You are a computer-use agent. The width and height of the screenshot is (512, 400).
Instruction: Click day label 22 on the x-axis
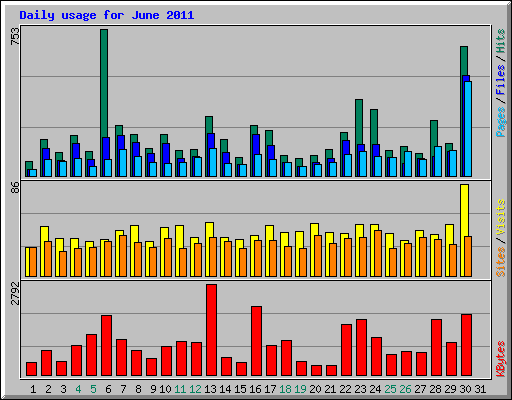(x=345, y=389)
